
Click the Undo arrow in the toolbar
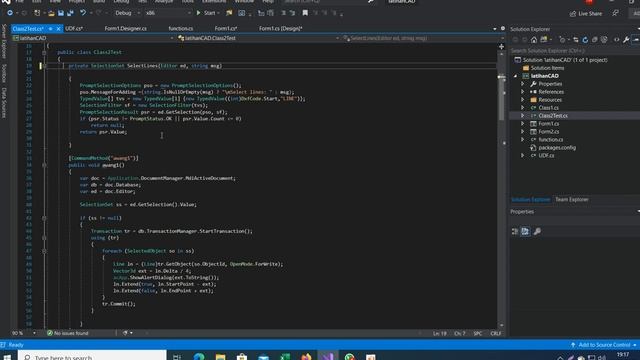click(83, 13)
